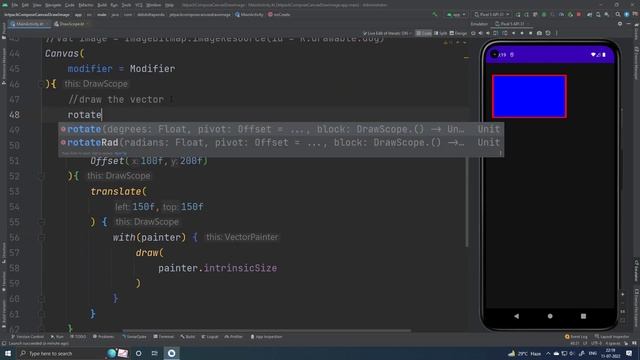Select the Code editor view mode
The image size is (640, 360).
coord(424,33)
